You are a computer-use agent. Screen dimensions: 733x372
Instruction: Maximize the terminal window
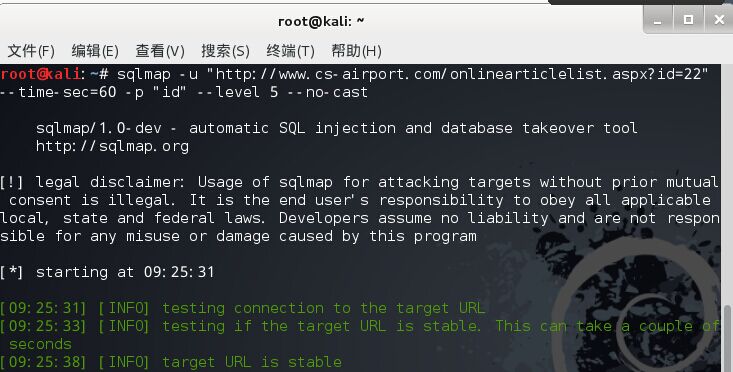click(688, 20)
